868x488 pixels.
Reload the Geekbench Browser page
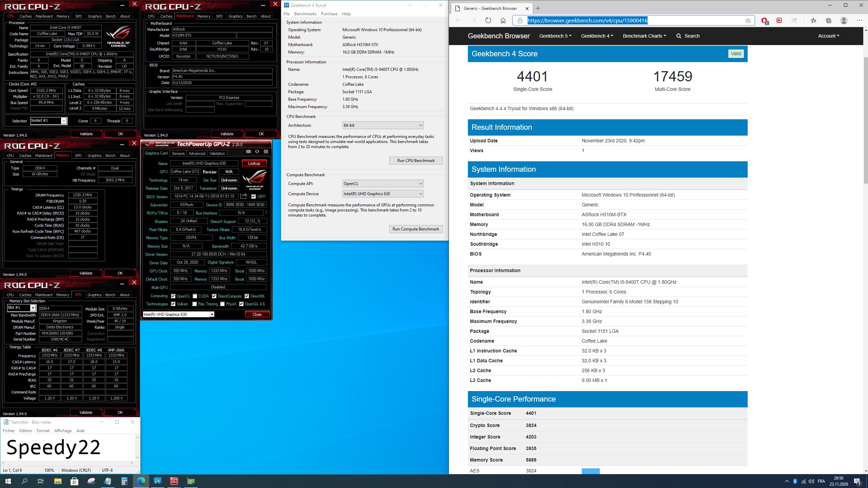(x=488, y=20)
